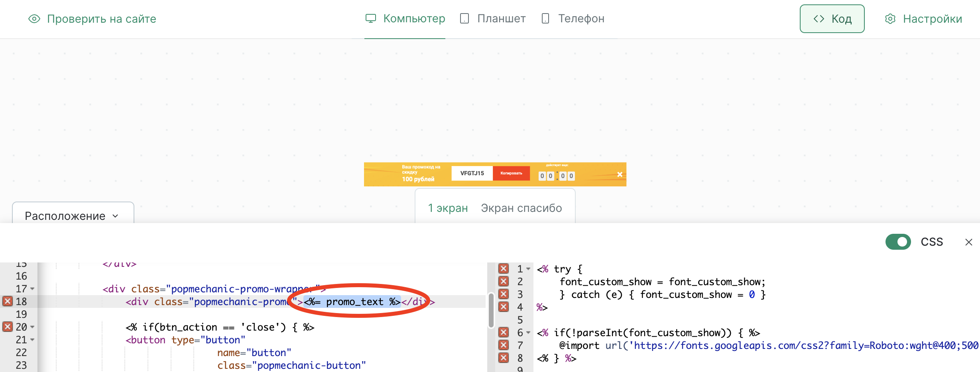This screenshot has height=372, width=980.
Task: Click the error icon on CSS line 6
Action: [504, 332]
